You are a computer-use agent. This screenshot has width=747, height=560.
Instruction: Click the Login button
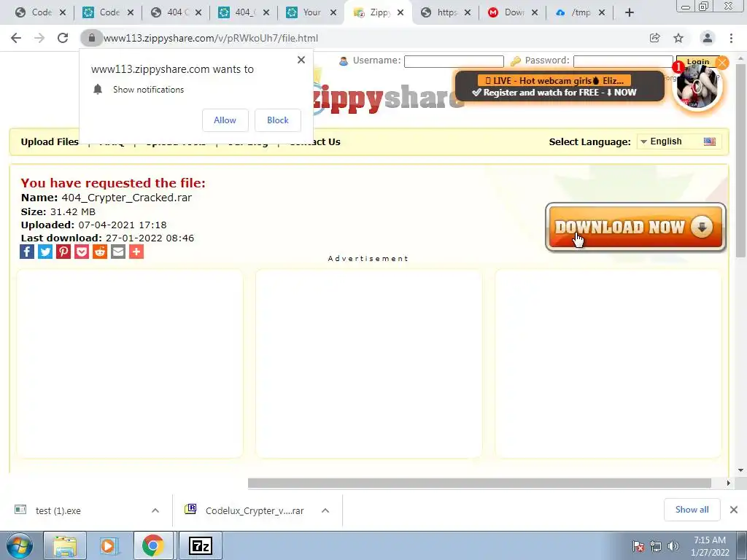698,61
